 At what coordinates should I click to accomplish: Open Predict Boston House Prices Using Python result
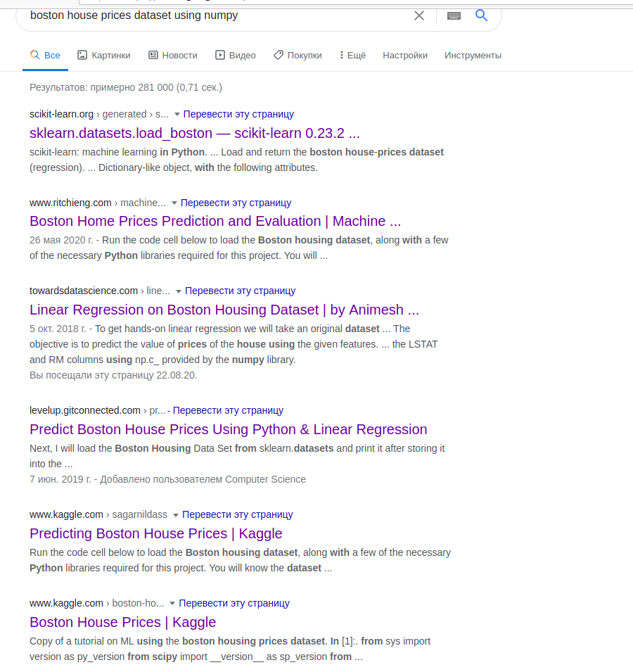pos(229,429)
